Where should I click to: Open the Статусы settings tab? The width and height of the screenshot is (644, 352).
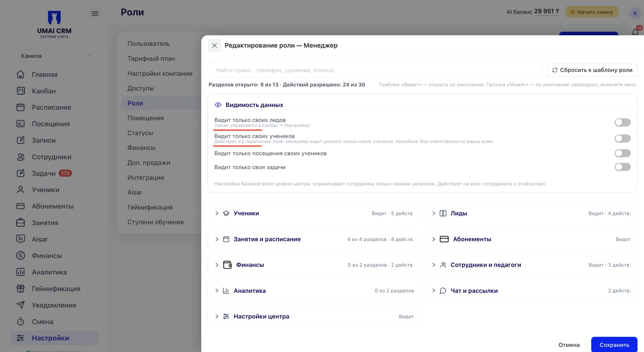[x=140, y=133]
